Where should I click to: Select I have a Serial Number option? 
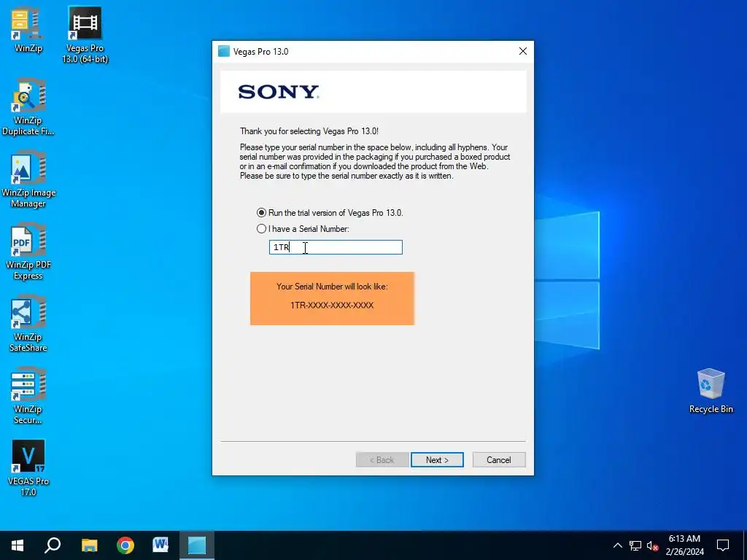[x=303, y=229]
